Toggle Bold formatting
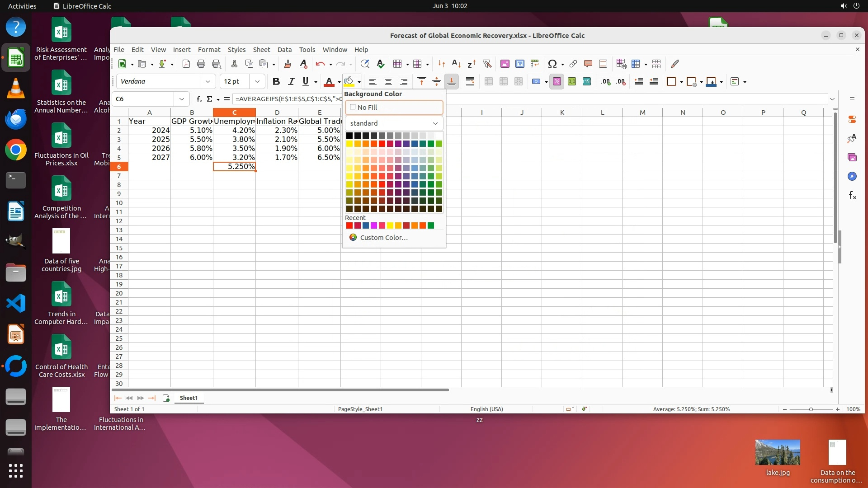The width and height of the screenshot is (868, 488). tap(276, 81)
